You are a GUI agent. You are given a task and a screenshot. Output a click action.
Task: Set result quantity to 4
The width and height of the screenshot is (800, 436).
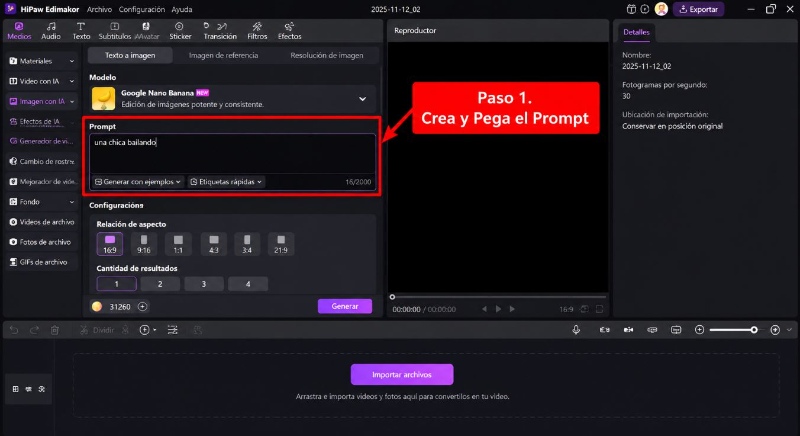[x=248, y=284]
